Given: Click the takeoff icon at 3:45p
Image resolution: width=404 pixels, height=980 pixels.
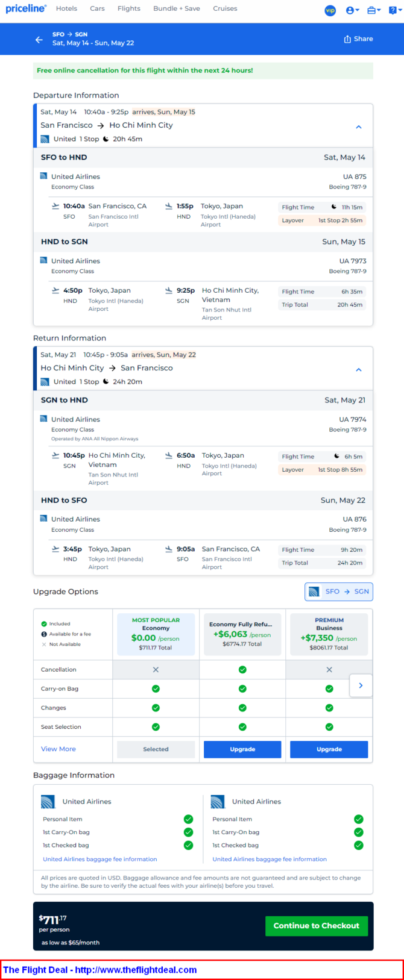Looking at the screenshot, I should point(56,549).
